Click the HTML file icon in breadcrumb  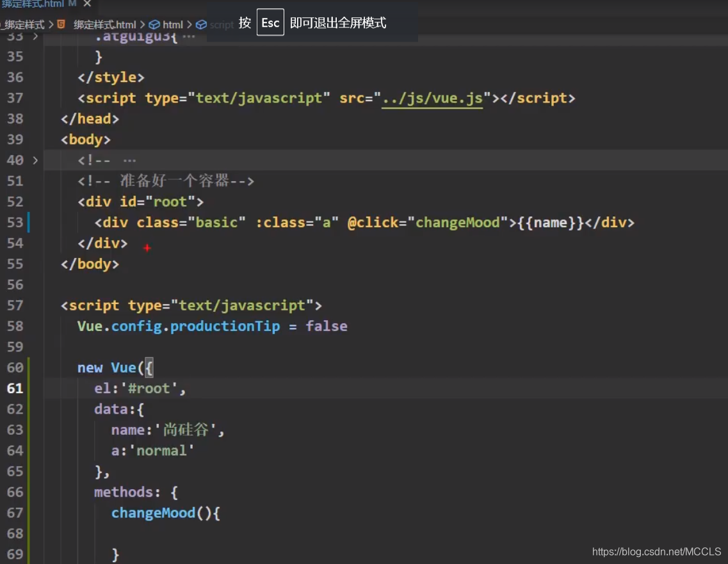61,24
